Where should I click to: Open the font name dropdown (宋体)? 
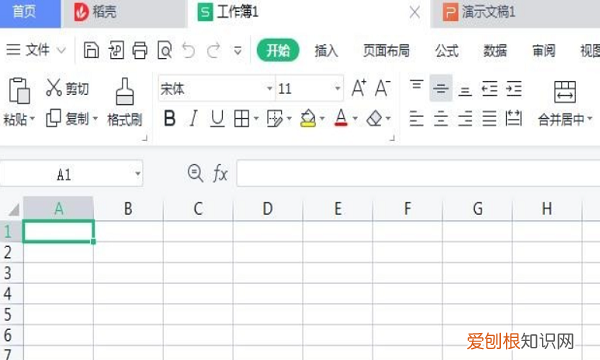pyautogui.click(x=269, y=88)
